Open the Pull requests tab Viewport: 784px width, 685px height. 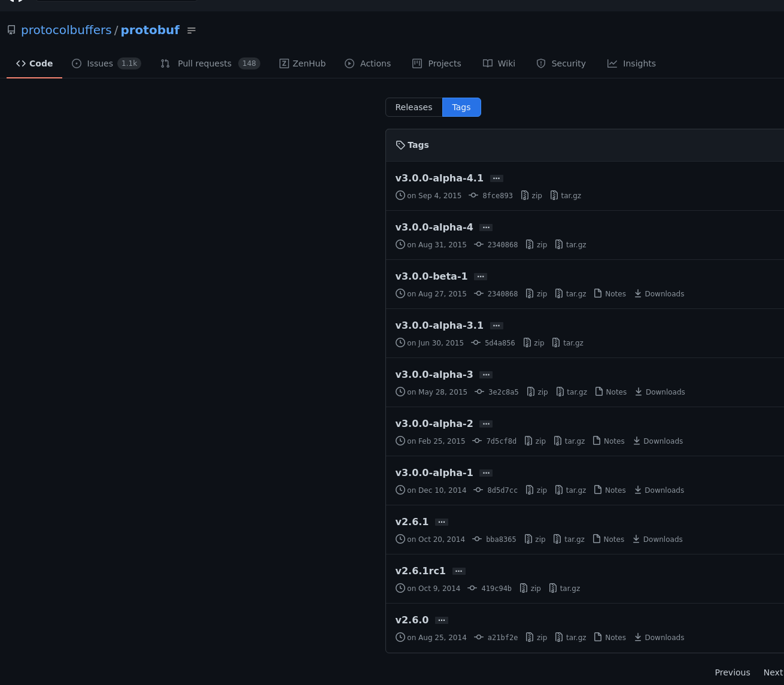210,63
